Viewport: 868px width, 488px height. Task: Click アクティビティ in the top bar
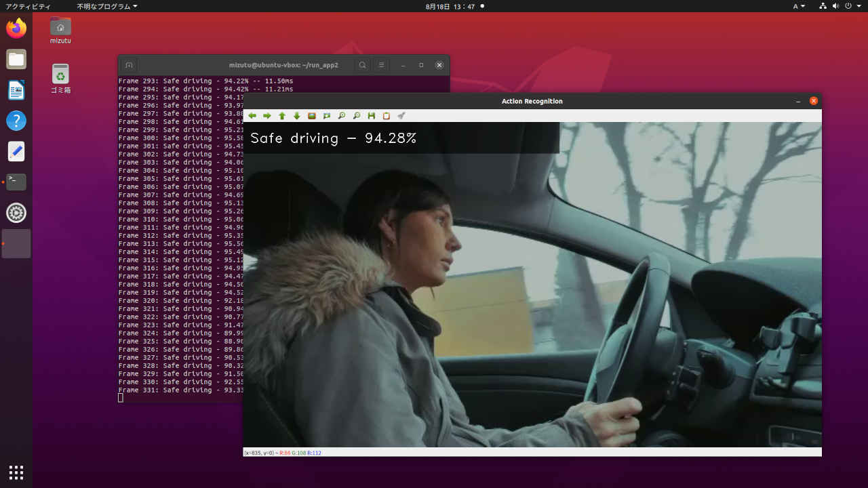(28, 6)
